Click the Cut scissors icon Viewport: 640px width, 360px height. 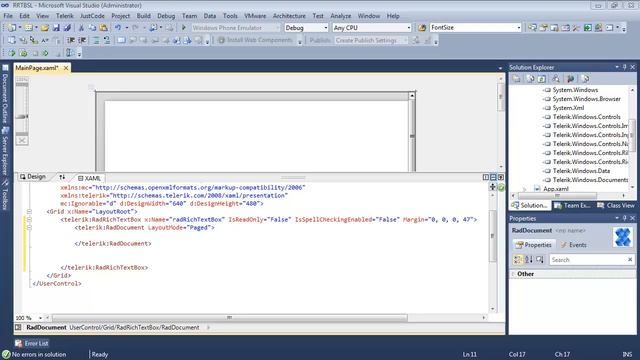point(81,28)
